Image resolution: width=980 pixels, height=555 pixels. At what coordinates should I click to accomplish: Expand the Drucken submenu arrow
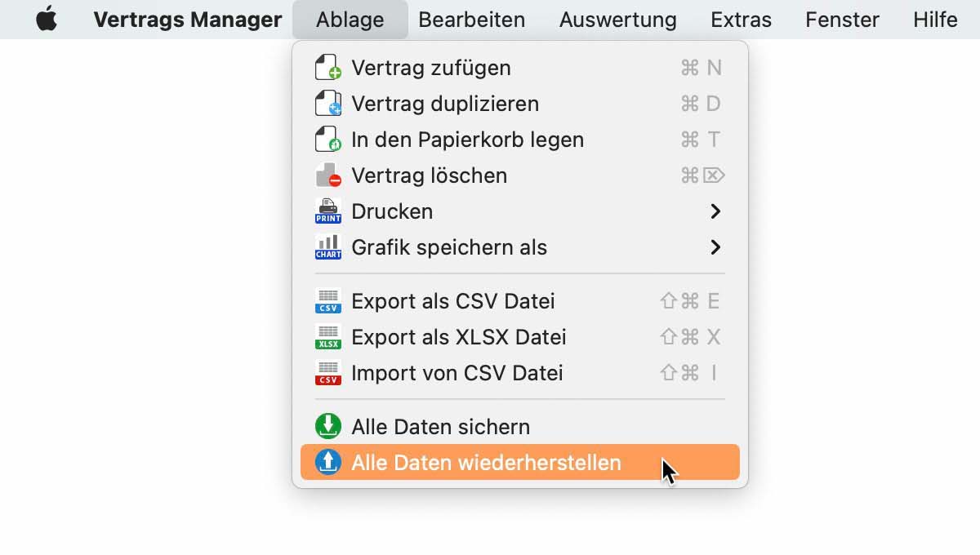click(x=715, y=211)
